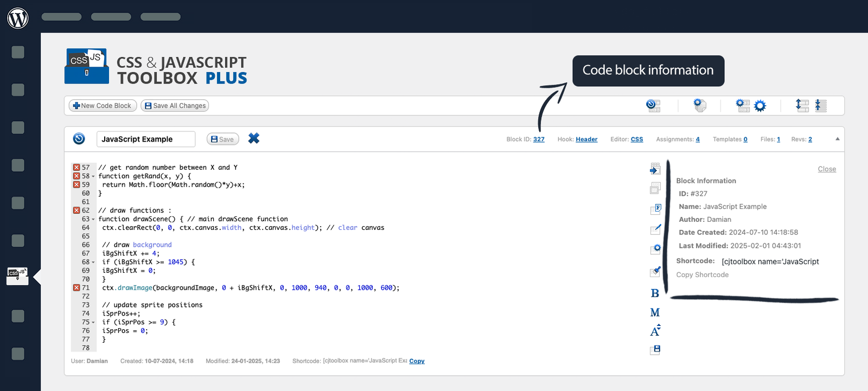868x391 pixels.
Task: Switch Editor language CSS link
Action: point(637,139)
